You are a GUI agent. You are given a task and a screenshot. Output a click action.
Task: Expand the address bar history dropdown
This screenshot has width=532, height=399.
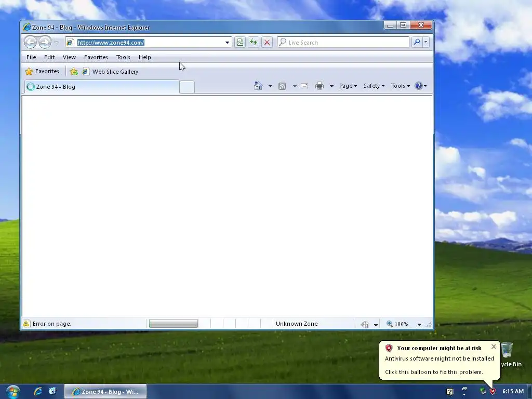pyautogui.click(x=227, y=43)
